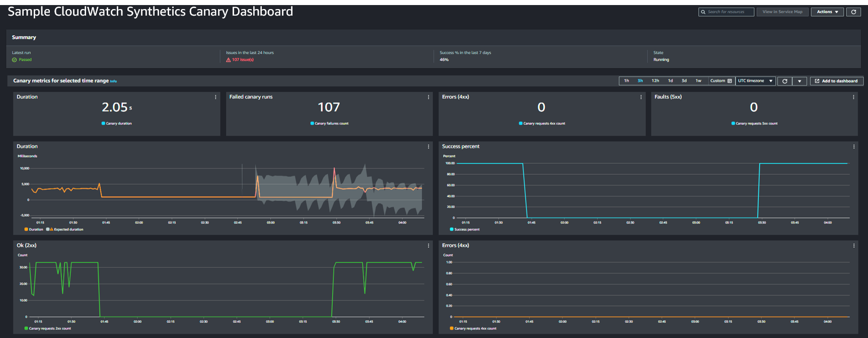Viewport: 868px width, 338px height.
Task: Expand the auto-refresh options arrow
Action: [800, 81]
